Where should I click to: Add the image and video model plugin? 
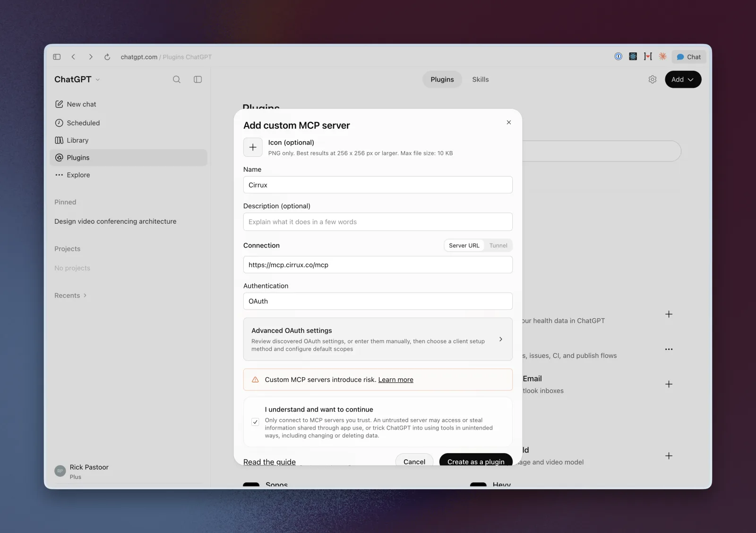(x=669, y=456)
